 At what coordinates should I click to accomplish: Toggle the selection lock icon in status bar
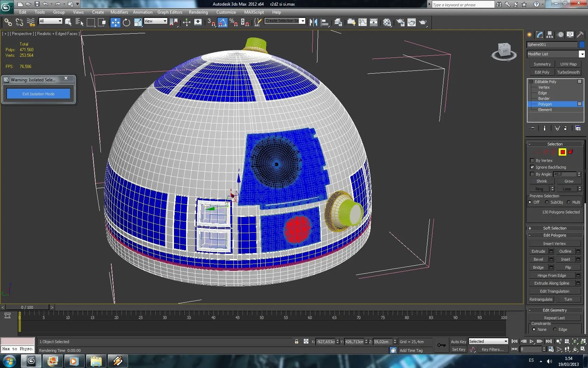pos(297,342)
